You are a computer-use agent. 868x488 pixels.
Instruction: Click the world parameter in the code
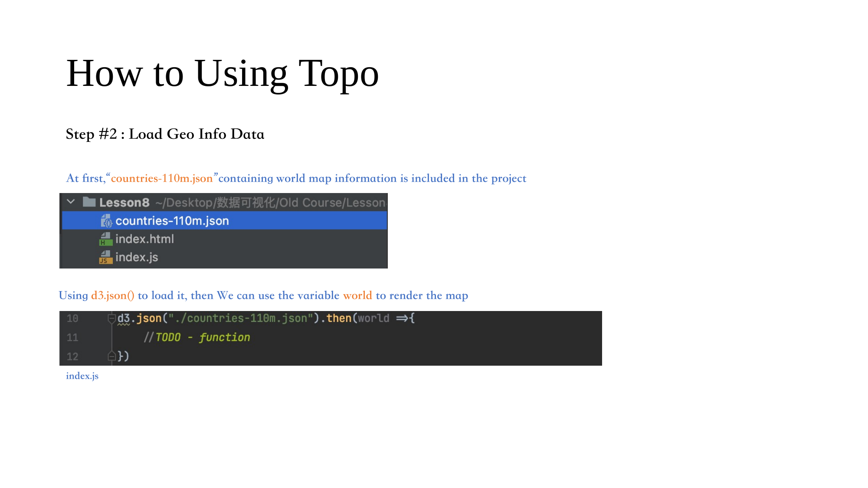point(373,318)
